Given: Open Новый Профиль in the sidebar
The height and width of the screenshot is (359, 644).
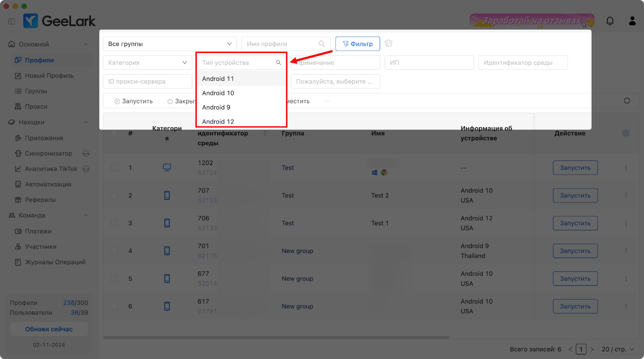Looking at the screenshot, I should point(50,76).
